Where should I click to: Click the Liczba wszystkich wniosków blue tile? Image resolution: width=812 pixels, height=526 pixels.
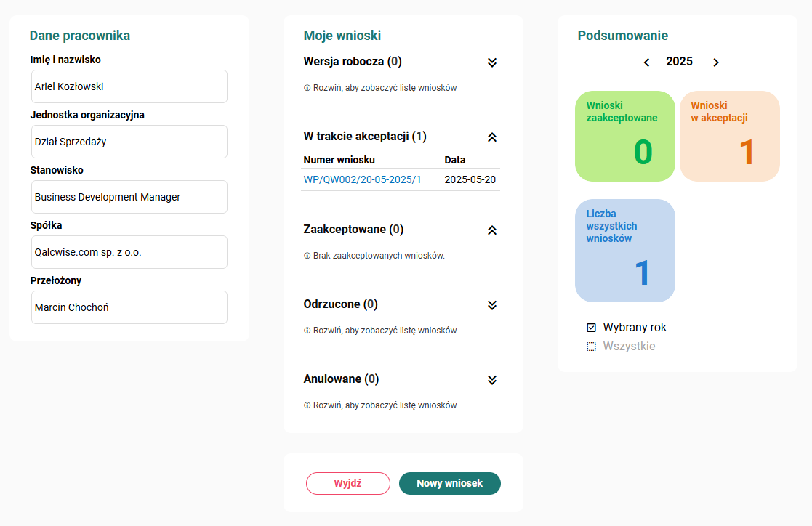click(x=624, y=251)
